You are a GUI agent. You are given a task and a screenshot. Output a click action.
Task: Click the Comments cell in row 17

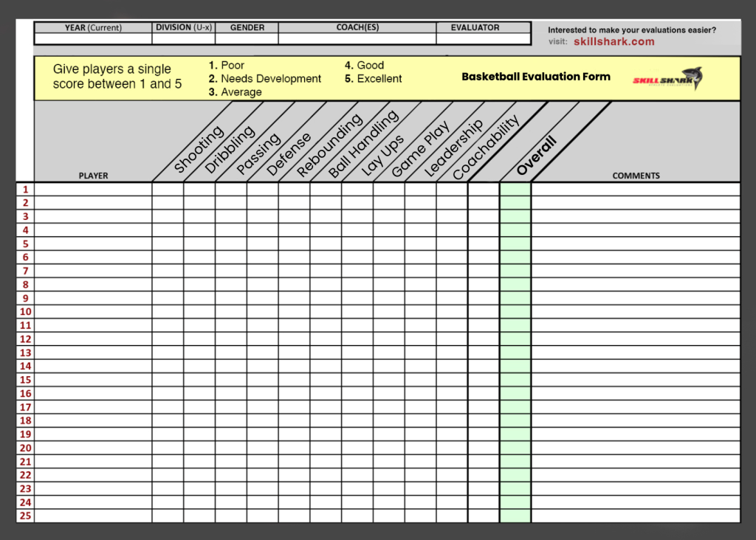coord(636,407)
